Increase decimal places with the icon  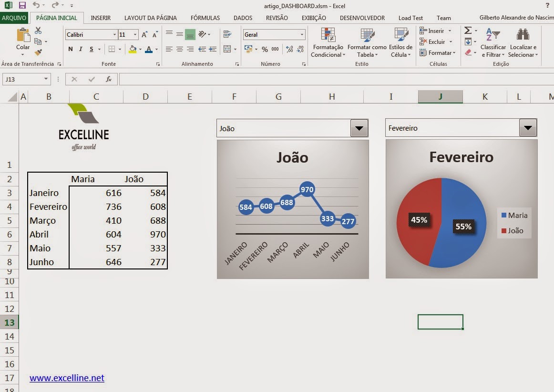(289, 49)
